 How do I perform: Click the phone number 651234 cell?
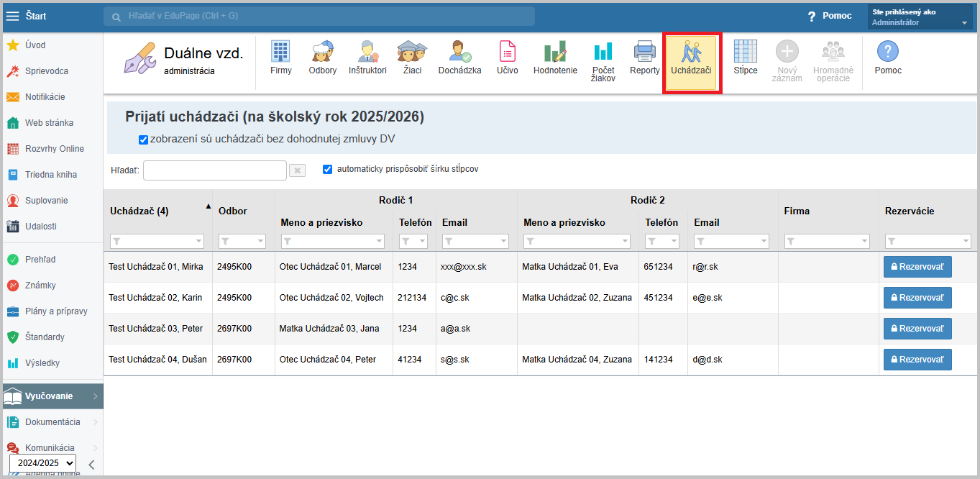pyautogui.click(x=659, y=267)
